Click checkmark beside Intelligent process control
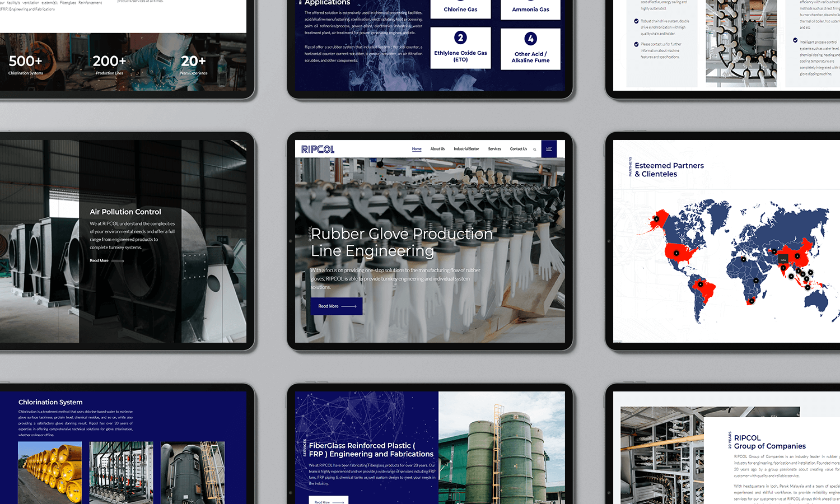Viewport: 840px width, 504px height. [x=795, y=40]
